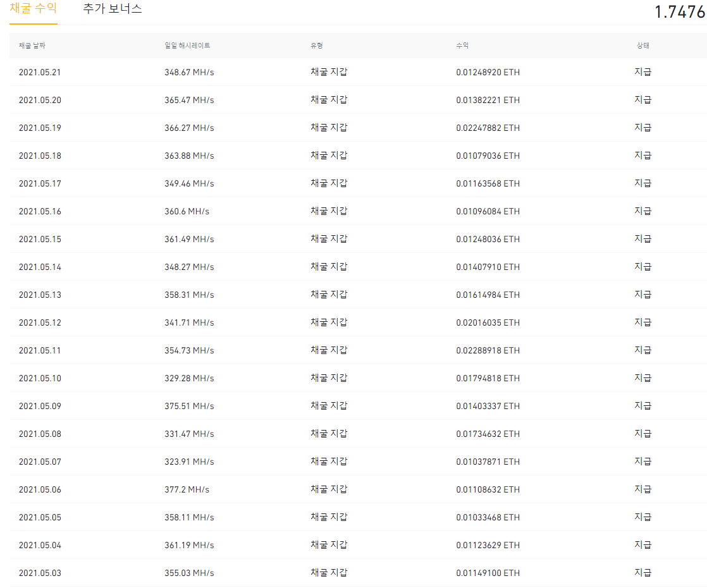The image size is (707, 588).
Task: Select the date 2021.05.12
Action: [x=40, y=322]
